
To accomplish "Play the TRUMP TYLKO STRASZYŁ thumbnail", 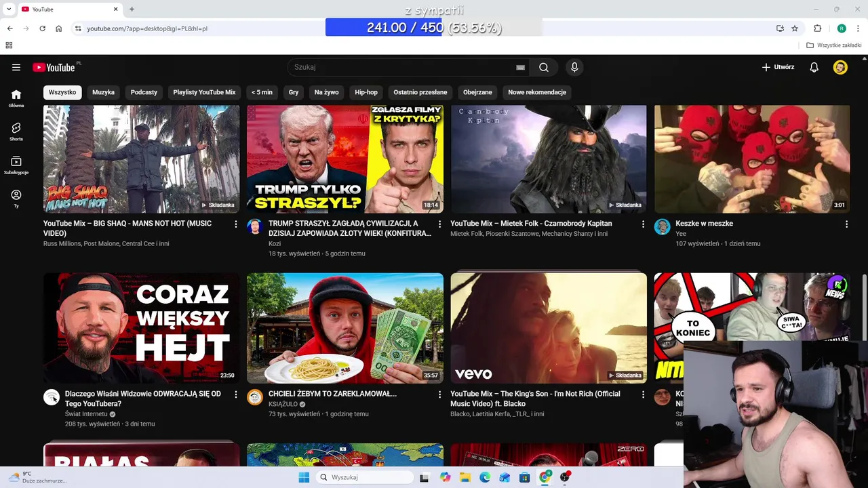I will [x=344, y=159].
